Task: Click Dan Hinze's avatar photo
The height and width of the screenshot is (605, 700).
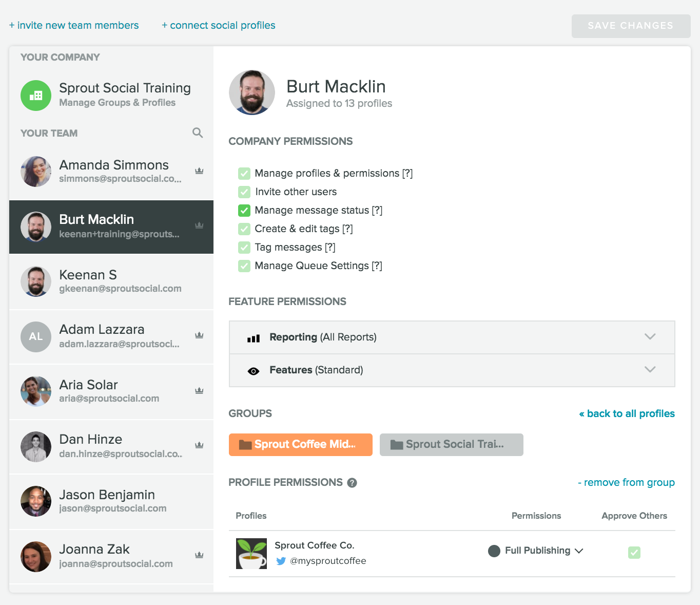Action: (x=36, y=447)
